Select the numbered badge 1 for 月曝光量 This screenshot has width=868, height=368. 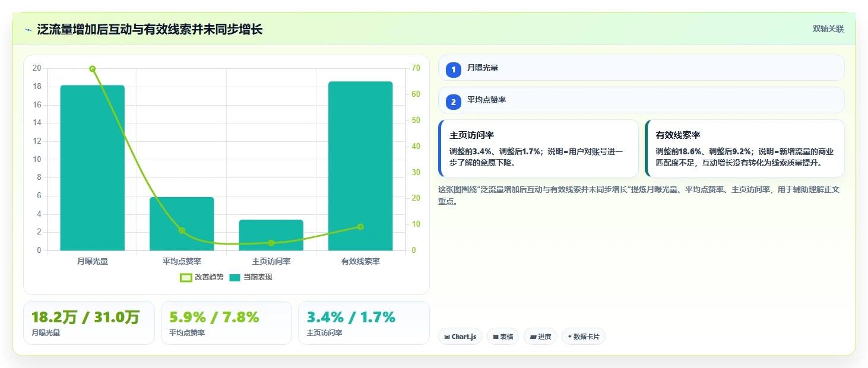454,69
